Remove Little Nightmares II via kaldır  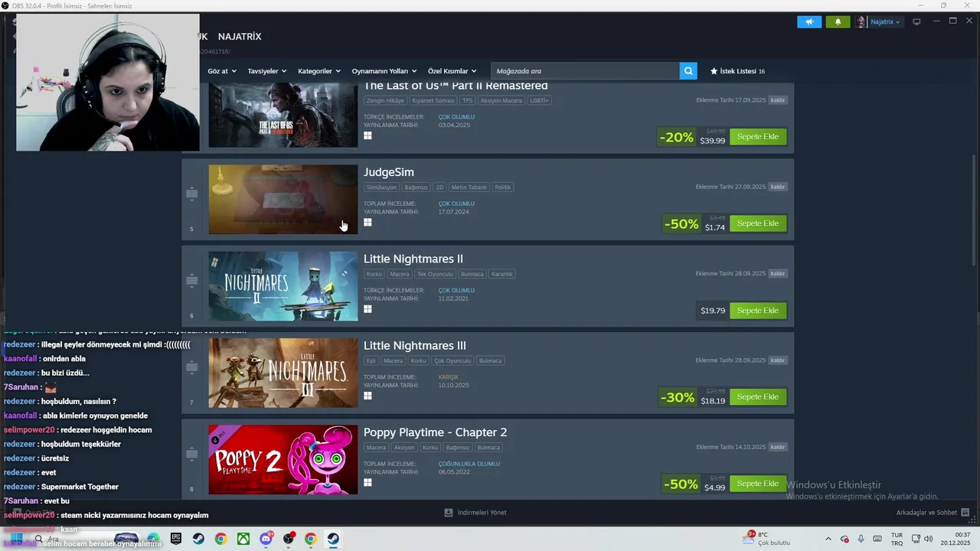click(x=778, y=273)
